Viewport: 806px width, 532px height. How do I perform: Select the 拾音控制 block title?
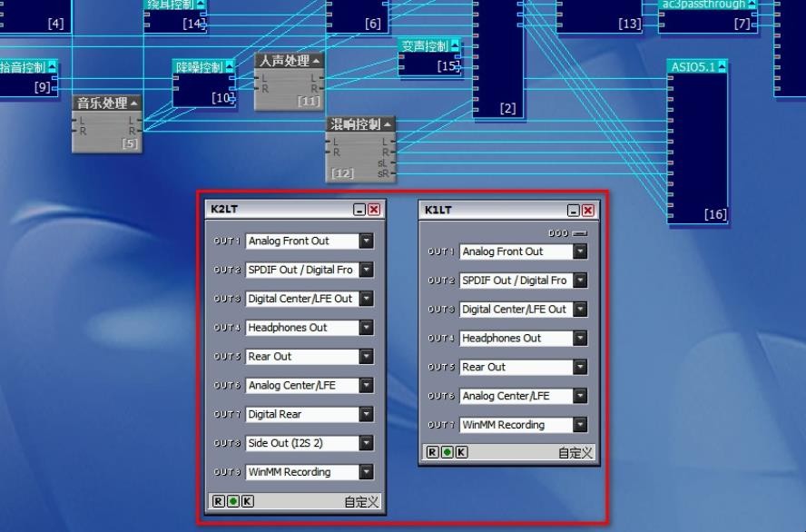(23, 67)
